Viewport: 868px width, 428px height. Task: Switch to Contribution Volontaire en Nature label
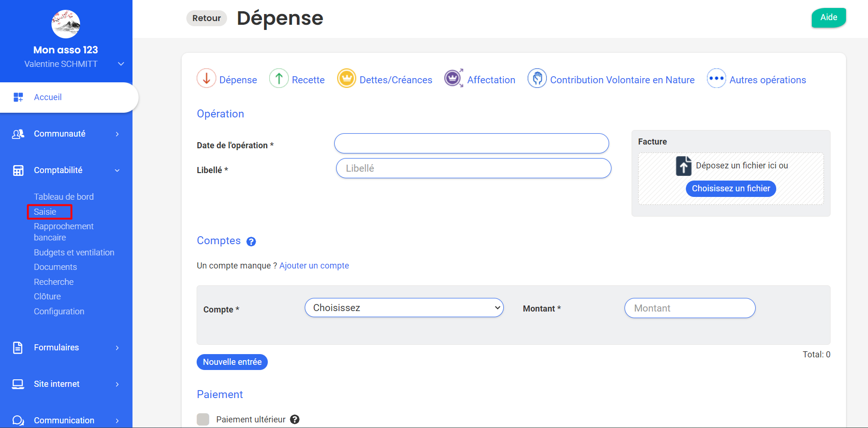point(622,80)
